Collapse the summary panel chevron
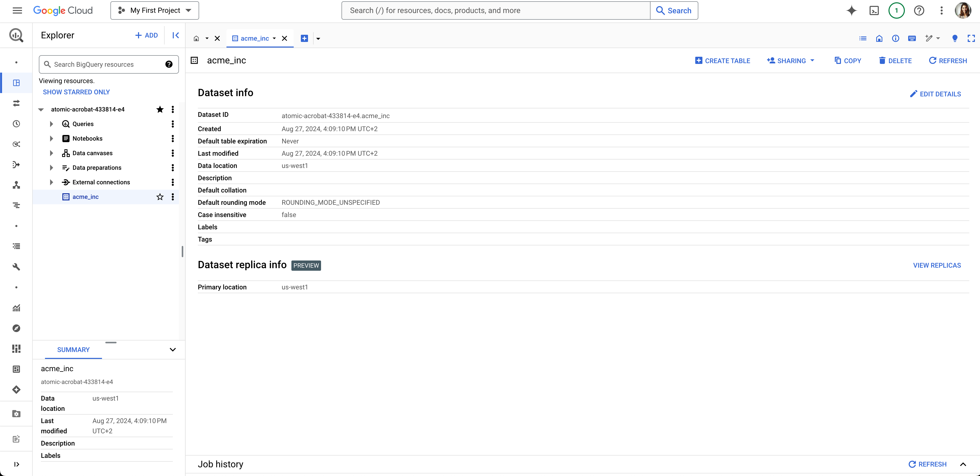The image size is (980, 476). pos(173,350)
